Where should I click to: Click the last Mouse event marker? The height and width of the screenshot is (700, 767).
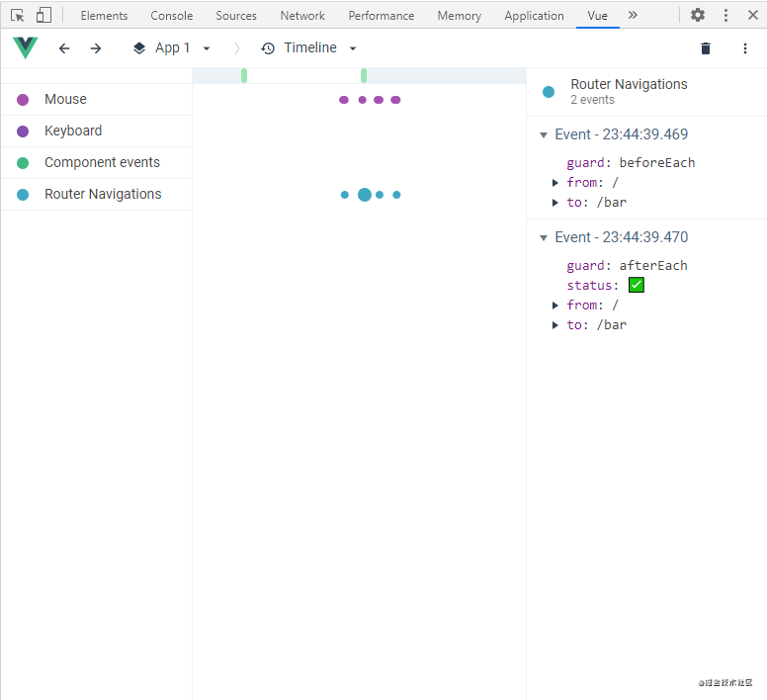click(x=395, y=100)
